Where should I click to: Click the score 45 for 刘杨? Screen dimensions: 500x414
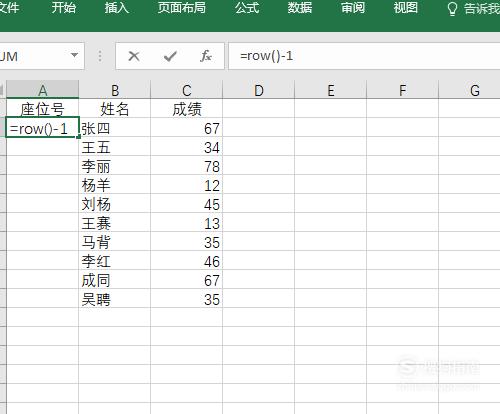coord(187,203)
